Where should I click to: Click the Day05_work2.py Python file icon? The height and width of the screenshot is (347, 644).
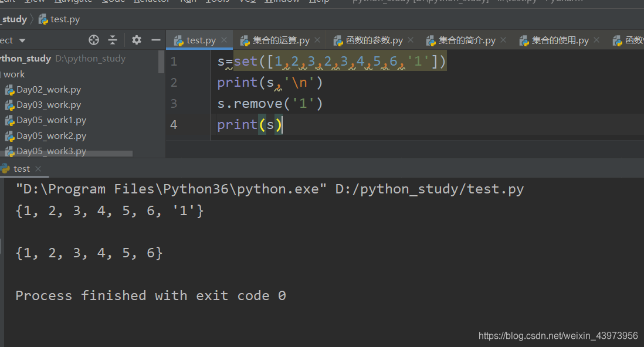click(x=9, y=137)
